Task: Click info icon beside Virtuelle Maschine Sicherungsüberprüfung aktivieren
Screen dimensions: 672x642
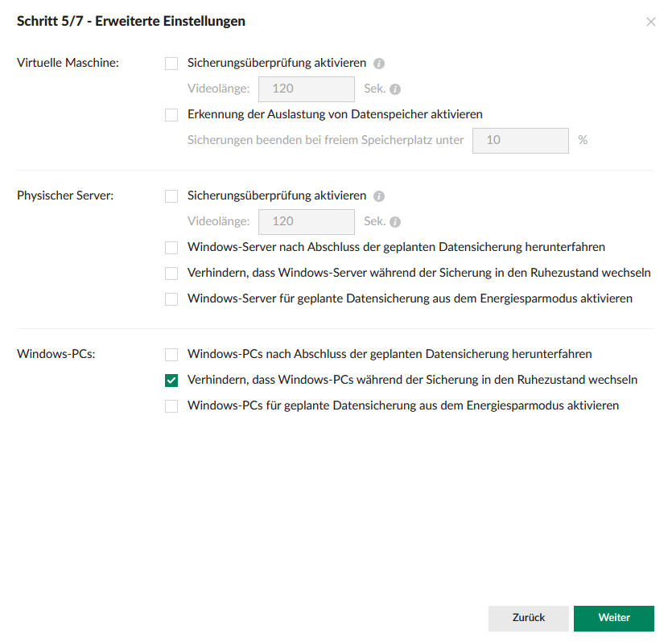Action: 379,63
